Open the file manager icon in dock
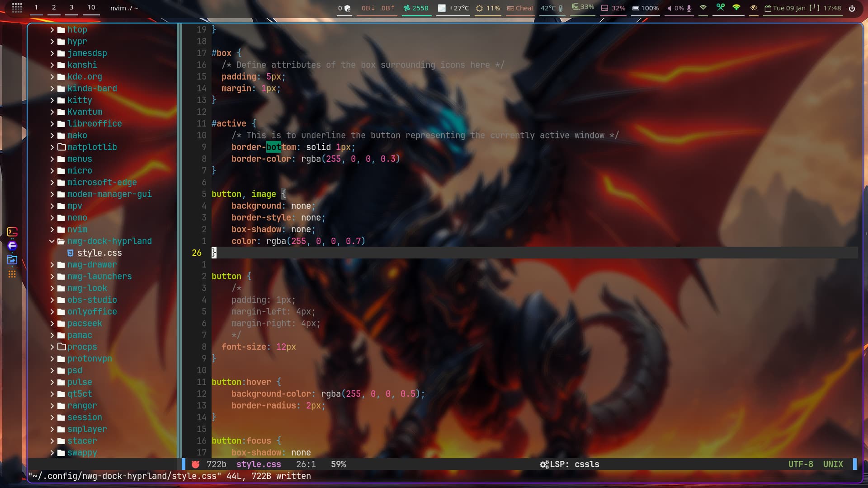The image size is (868, 488). [12, 260]
